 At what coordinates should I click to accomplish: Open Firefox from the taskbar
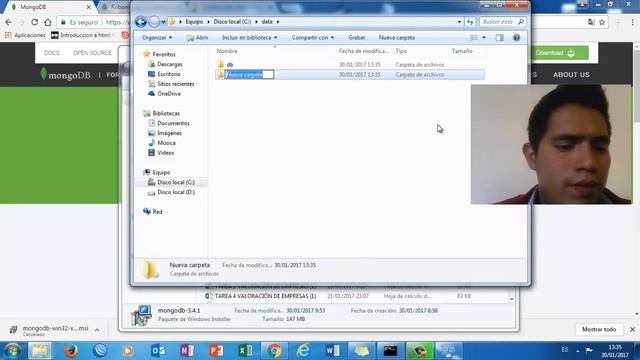70,351
